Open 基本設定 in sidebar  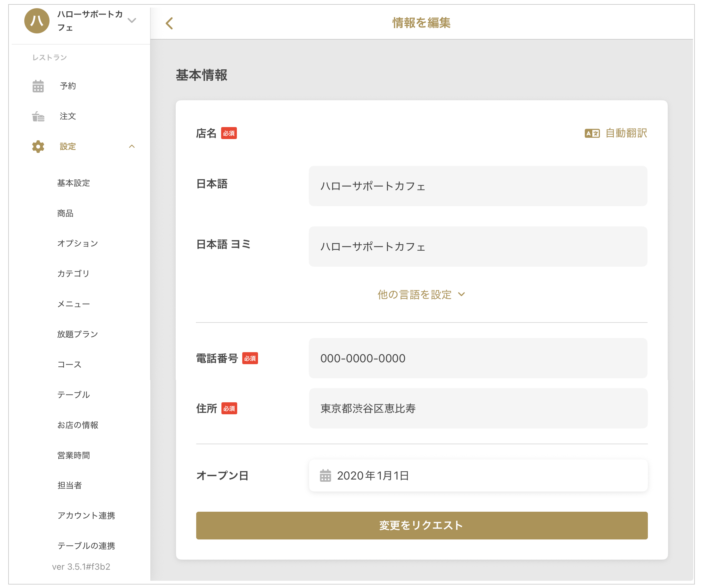(73, 183)
